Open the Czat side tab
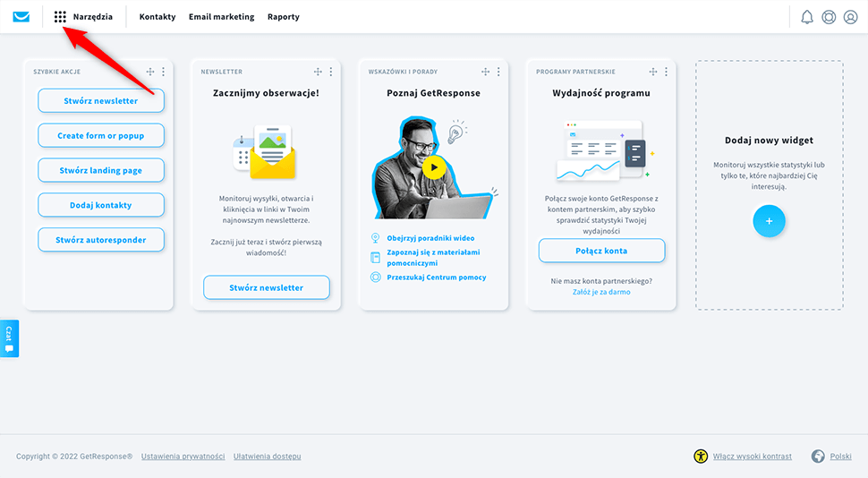This screenshot has height=478, width=868. coord(10,338)
